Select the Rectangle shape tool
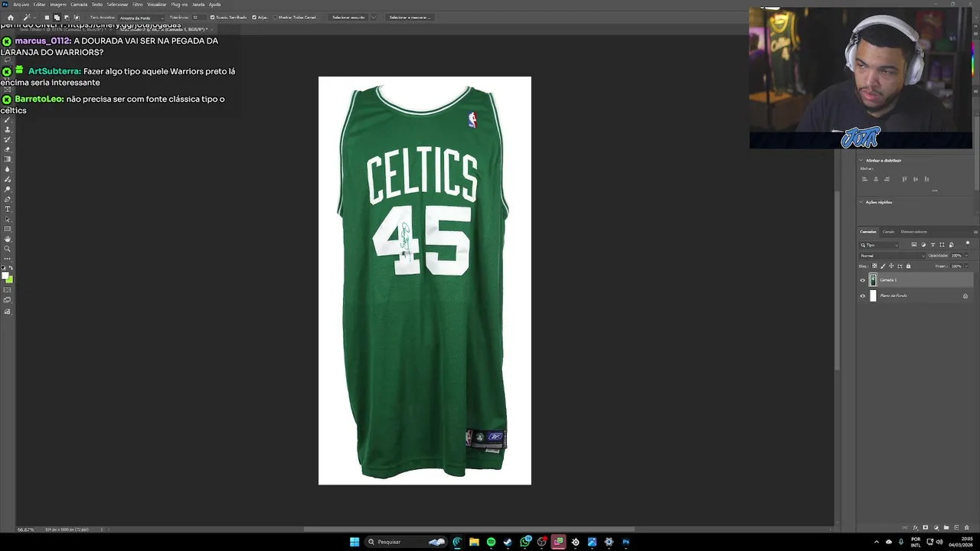 [x=8, y=229]
